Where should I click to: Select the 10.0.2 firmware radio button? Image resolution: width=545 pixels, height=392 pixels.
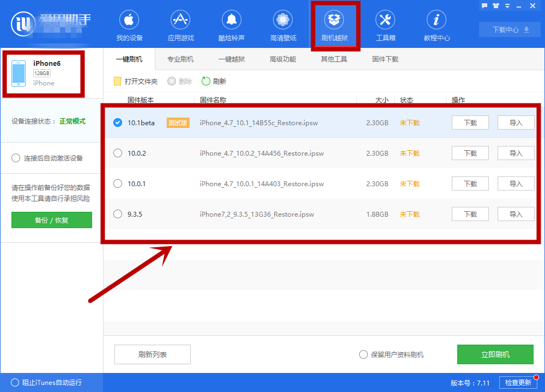(x=118, y=153)
